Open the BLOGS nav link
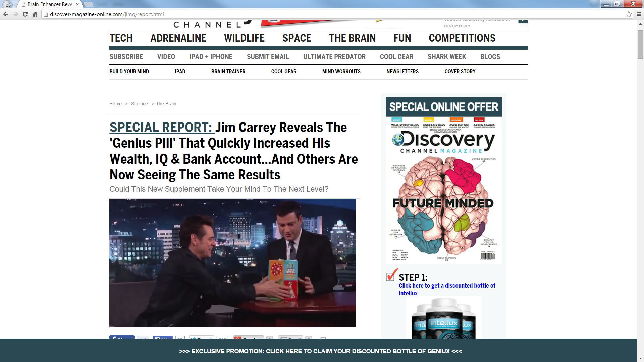This screenshot has height=362, width=644. (490, 57)
